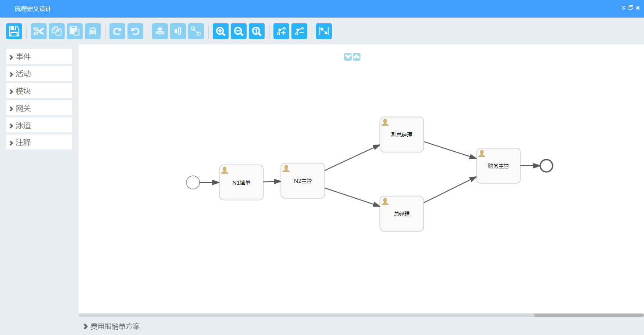The image size is (644, 335).
Task: Click the user icon on 财务主管 task
Action: point(482,153)
